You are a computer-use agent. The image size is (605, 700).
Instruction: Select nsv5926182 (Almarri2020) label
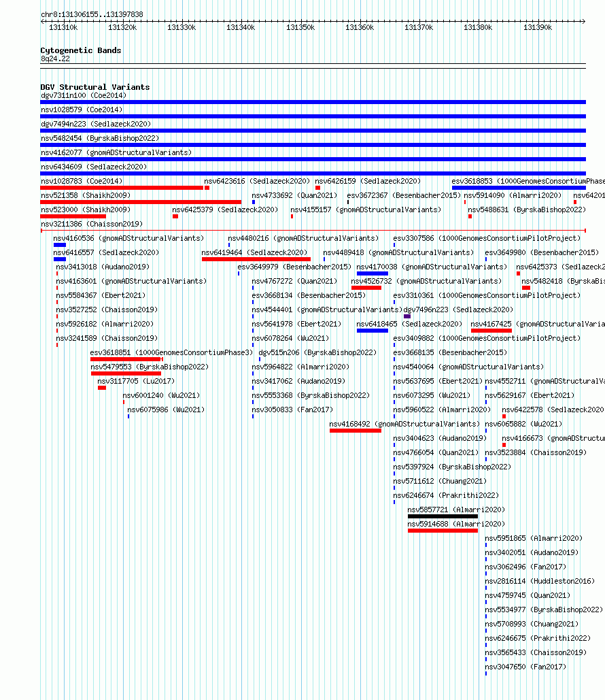105,324
